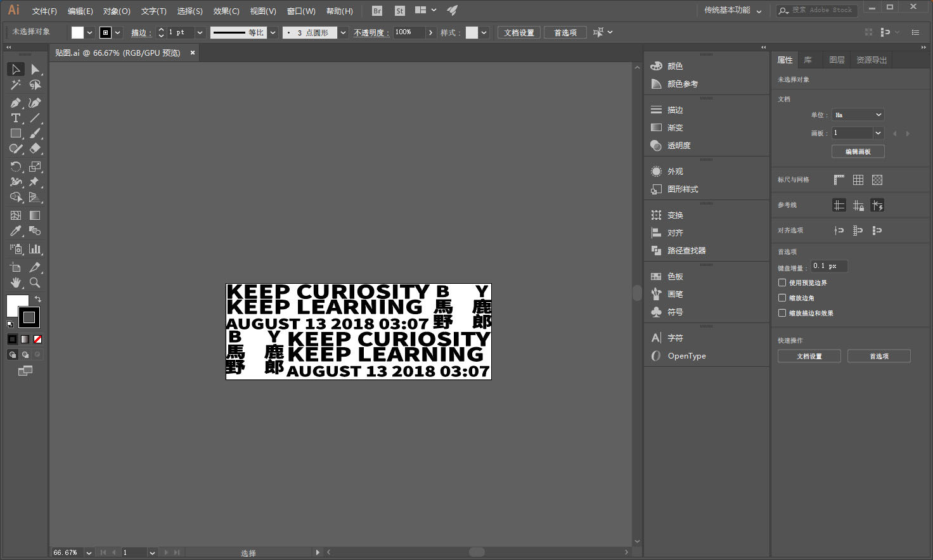The height and width of the screenshot is (560, 933).
Task: Select the Hand tool
Action: pos(16,283)
